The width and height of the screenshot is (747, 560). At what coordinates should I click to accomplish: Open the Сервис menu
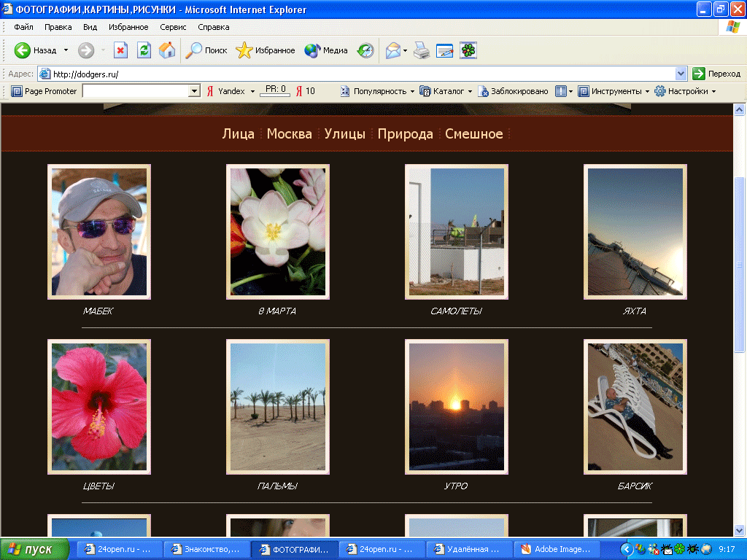(172, 26)
